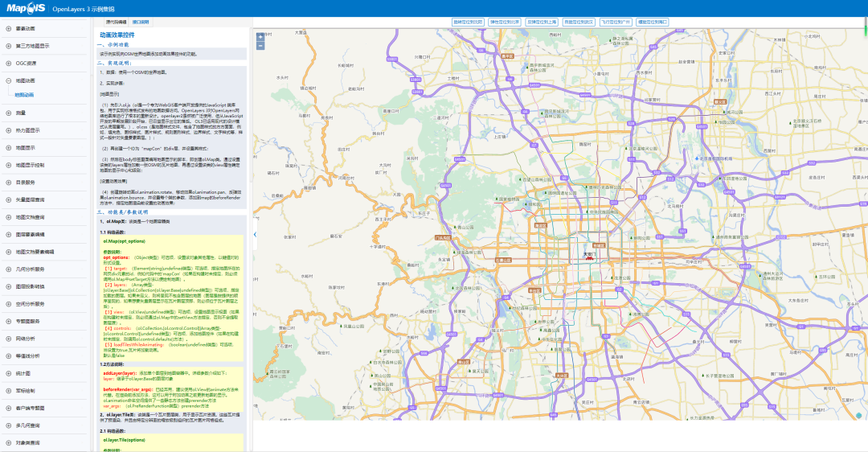The width and height of the screenshot is (868, 452).
Task: Select 图层要素编辑 in the sidebar
Action: click(30, 234)
